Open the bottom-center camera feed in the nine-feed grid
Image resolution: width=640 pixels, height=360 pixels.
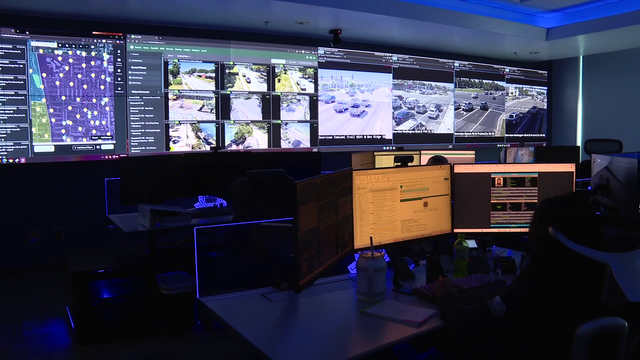point(246,135)
